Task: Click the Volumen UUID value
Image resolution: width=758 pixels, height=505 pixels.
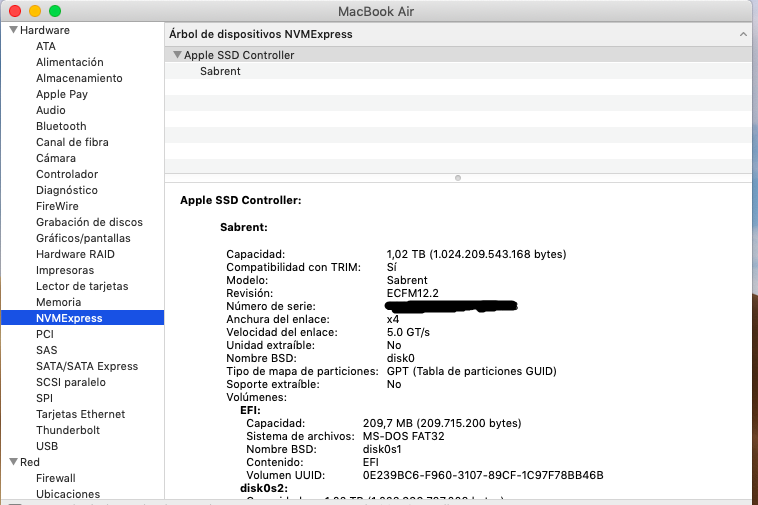Action: click(483, 476)
